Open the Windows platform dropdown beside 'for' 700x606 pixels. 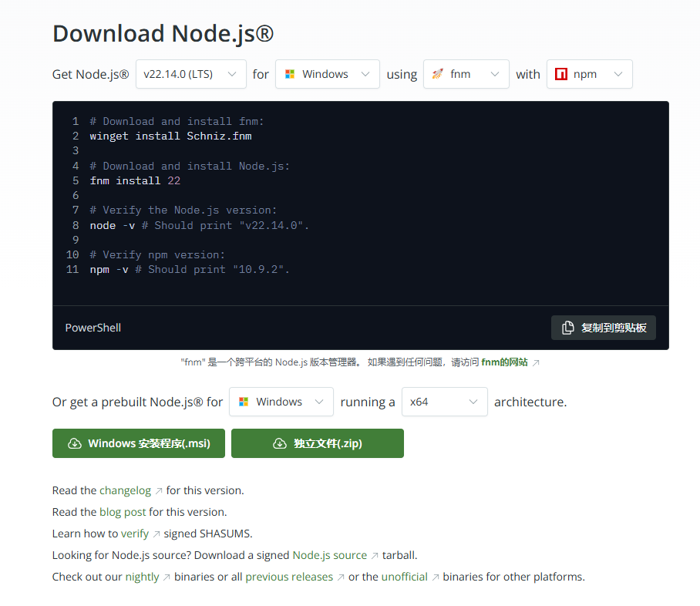pos(327,74)
